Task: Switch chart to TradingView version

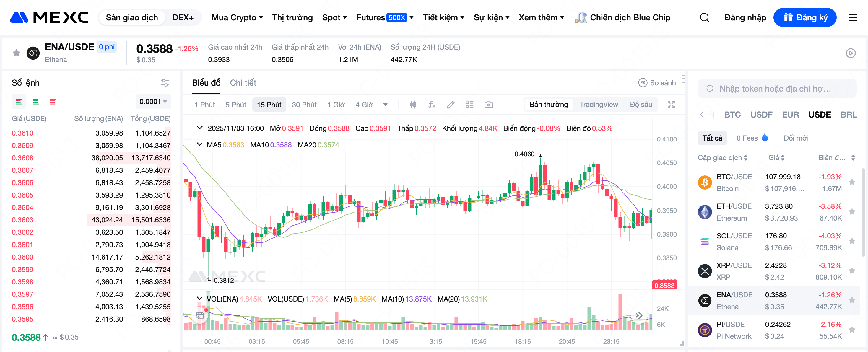Action: (599, 105)
